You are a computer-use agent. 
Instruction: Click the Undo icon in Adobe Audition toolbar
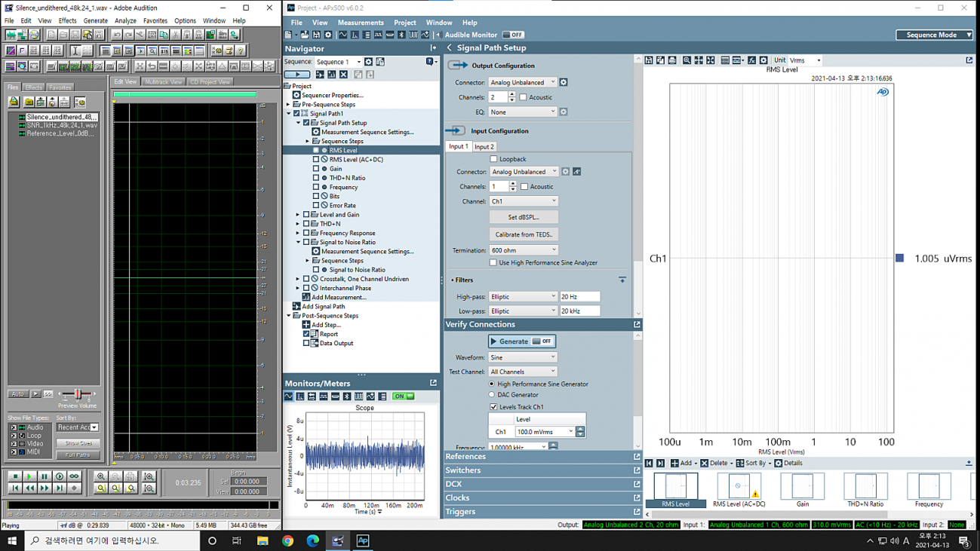tap(117, 35)
